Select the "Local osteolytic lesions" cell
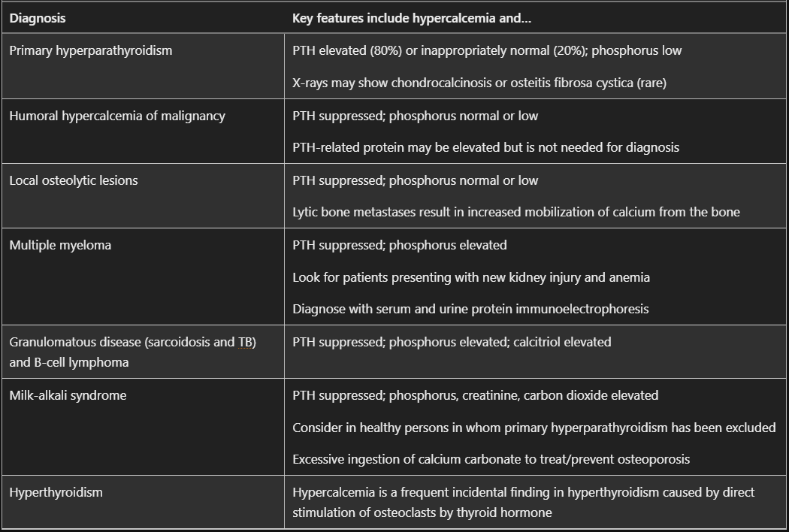 pyautogui.click(x=74, y=180)
